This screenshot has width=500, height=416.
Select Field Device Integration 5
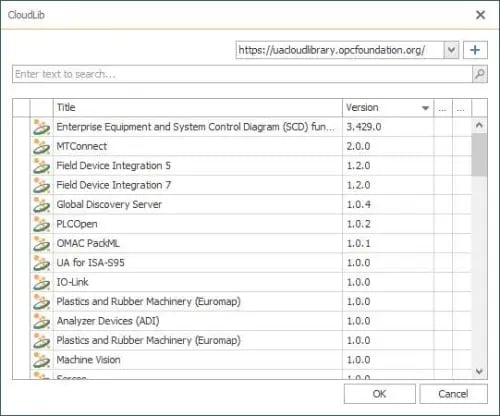click(x=113, y=165)
